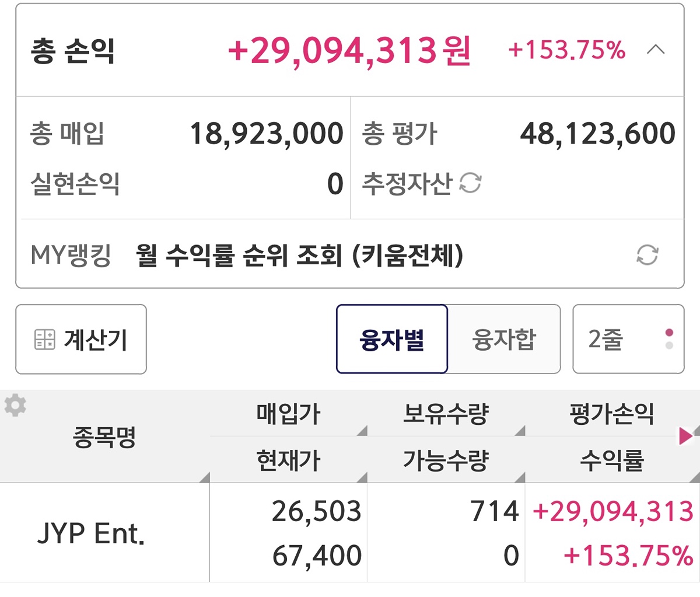
Task: Click the pink right-arrow to show more columns
Action: (x=685, y=435)
